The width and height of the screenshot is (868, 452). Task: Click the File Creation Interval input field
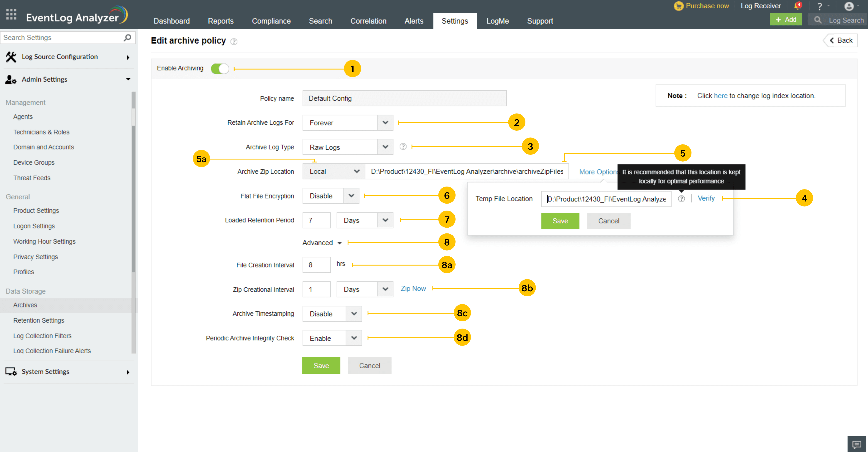[316, 265]
